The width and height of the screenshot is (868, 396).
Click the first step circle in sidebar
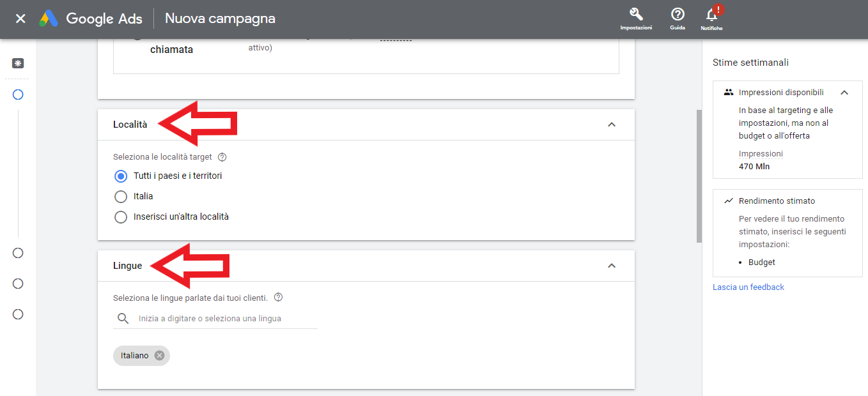coord(18,95)
